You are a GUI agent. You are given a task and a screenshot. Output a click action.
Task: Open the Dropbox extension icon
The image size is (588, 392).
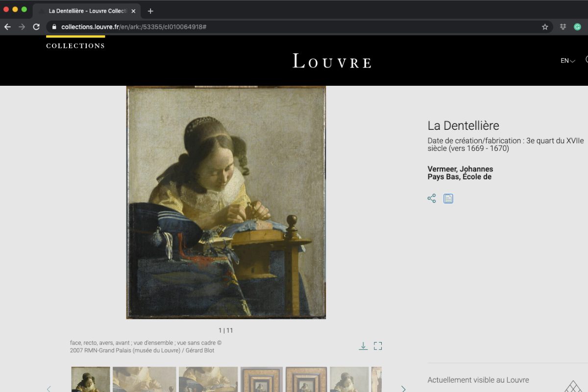click(563, 27)
